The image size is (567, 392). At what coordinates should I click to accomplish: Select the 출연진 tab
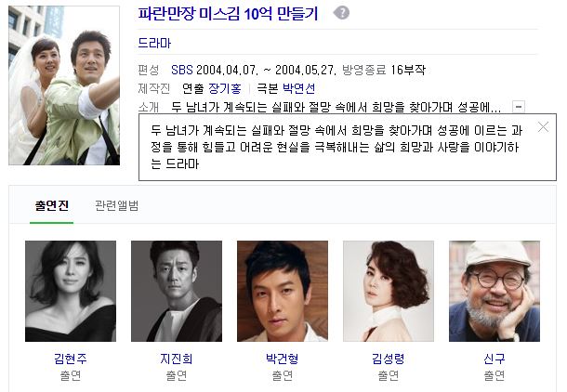(52, 205)
